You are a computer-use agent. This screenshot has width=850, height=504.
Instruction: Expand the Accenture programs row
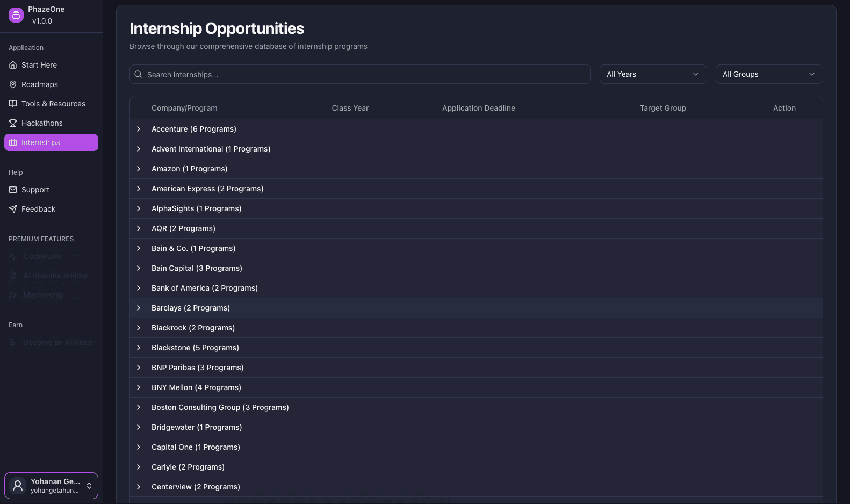(x=139, y=129)
